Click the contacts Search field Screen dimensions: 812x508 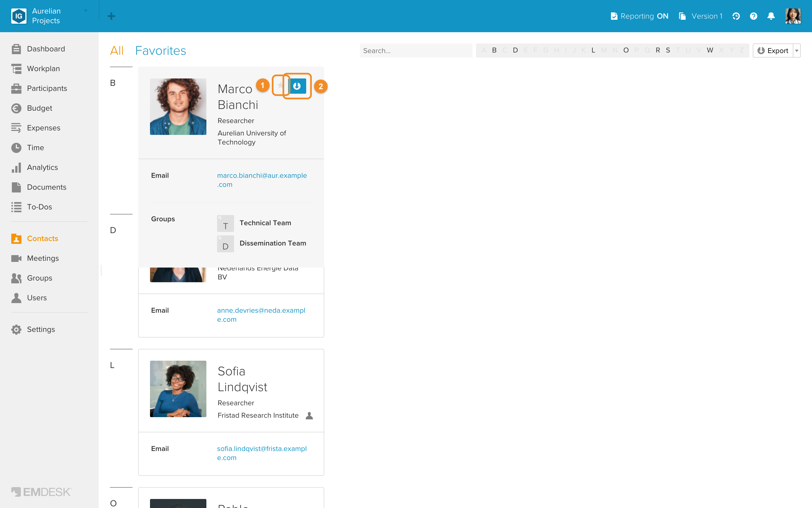click(416, 51)
